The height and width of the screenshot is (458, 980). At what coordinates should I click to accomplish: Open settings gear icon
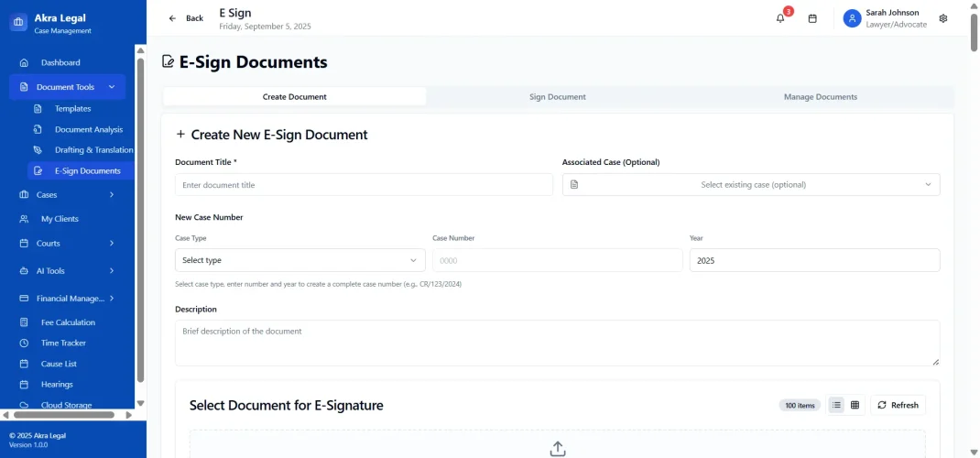[943, 18]
